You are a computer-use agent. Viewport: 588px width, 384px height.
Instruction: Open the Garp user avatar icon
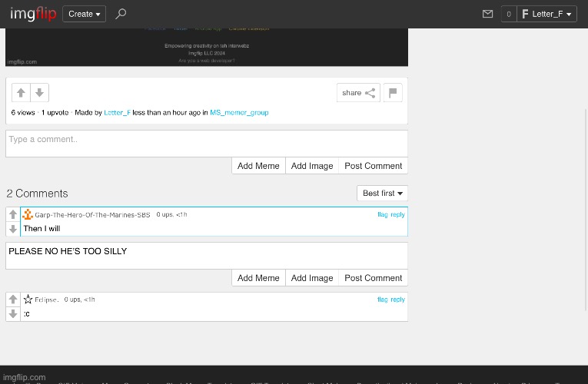[x=28, y=214]
